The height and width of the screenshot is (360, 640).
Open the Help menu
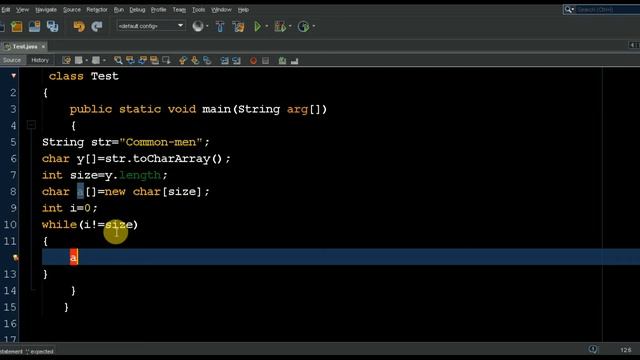tap(243, 9)
